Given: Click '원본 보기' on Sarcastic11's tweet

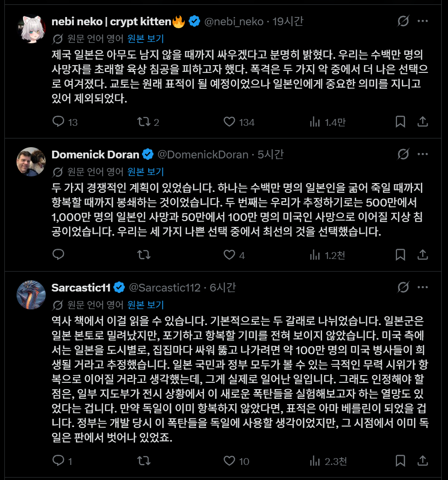Looking at the screenshot, I should pyautogui.click(x=145, y=305).
